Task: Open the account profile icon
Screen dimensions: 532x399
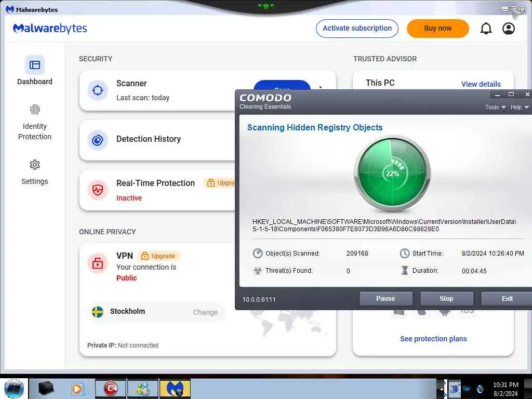Action: 508,29
